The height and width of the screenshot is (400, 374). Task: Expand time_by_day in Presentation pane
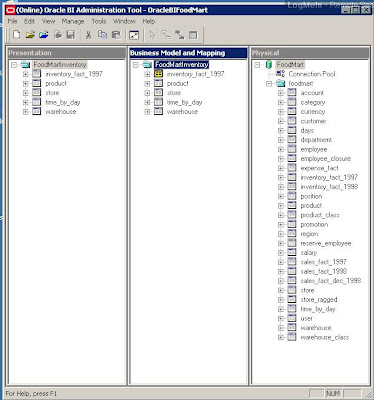click(26, 102)
